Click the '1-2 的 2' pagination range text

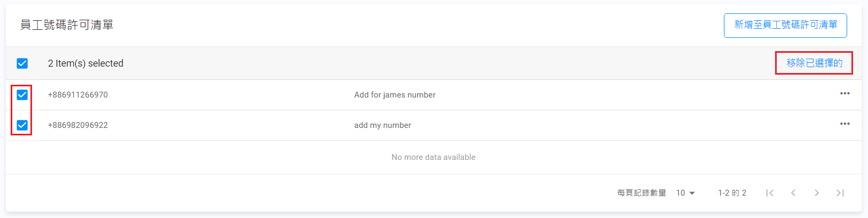pos(732,193)
